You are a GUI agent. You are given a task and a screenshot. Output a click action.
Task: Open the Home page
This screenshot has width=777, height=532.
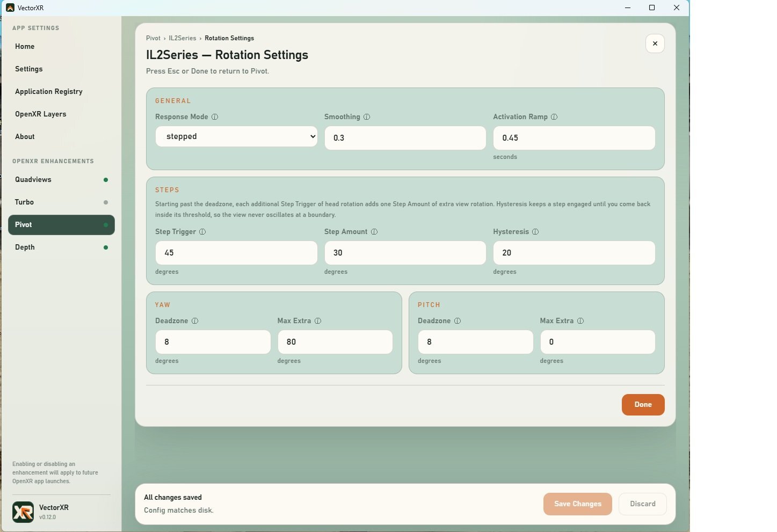(61, 47)
